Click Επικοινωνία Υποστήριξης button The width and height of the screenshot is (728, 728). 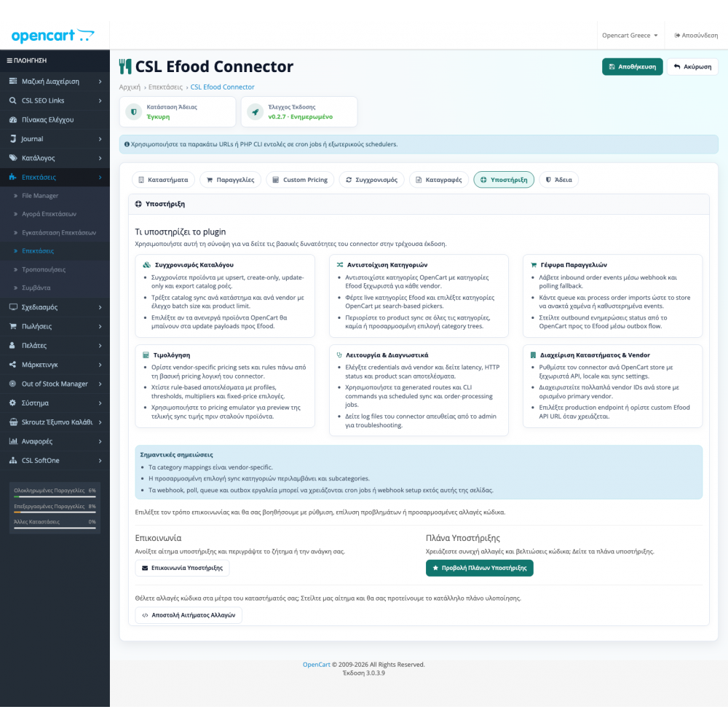click(182, 568)
